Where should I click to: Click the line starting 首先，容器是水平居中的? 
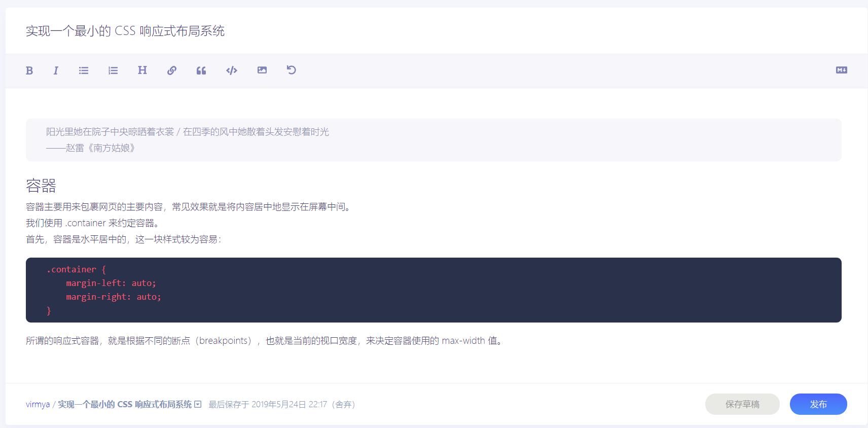pos(124,239)
